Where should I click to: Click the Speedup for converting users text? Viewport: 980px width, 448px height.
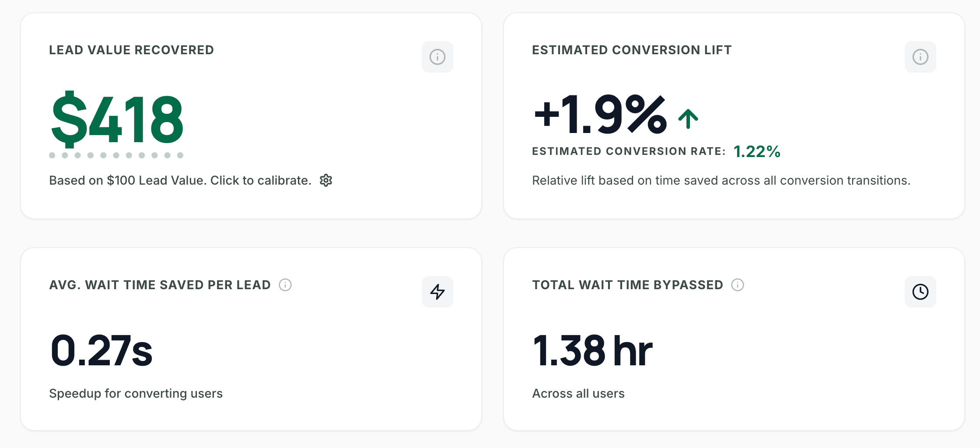136,393
